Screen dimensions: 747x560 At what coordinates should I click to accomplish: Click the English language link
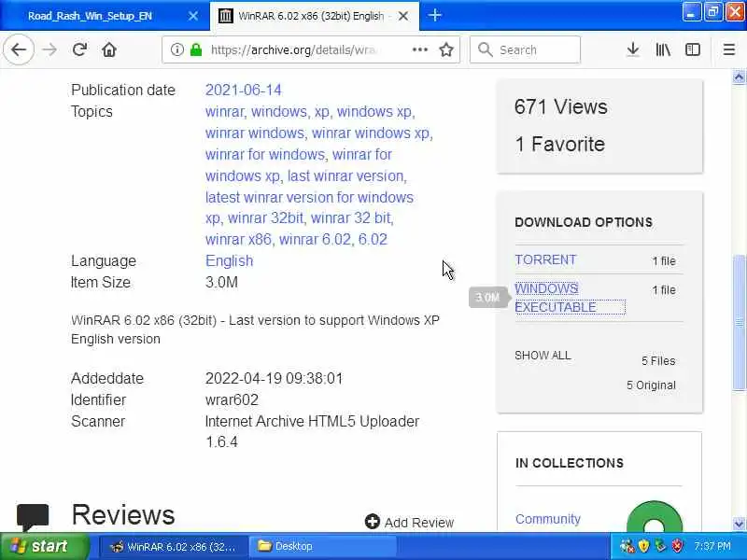(x=229, y=261)
